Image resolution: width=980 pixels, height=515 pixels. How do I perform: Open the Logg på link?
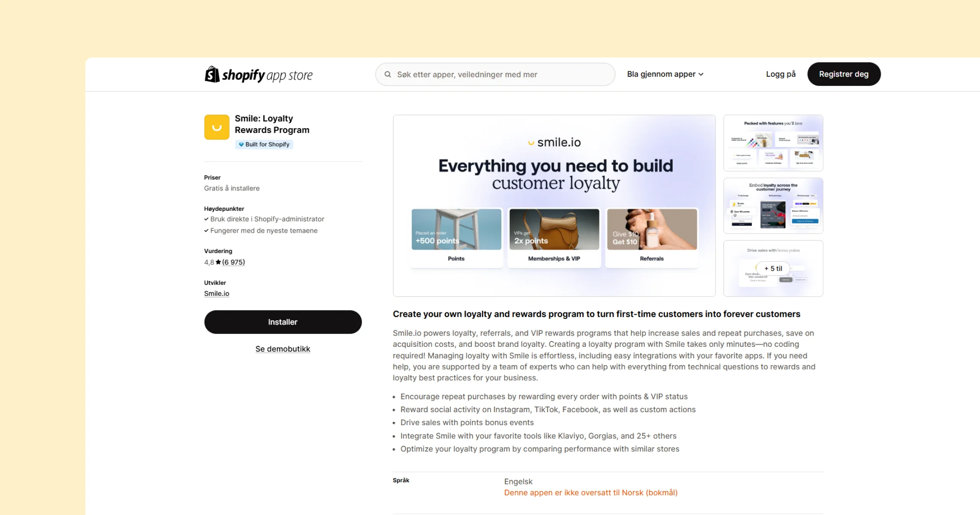[781, 74]
